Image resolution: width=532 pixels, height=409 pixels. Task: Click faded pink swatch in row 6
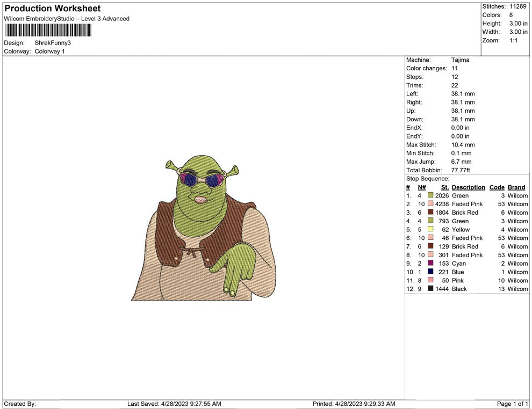click(430, 238)
